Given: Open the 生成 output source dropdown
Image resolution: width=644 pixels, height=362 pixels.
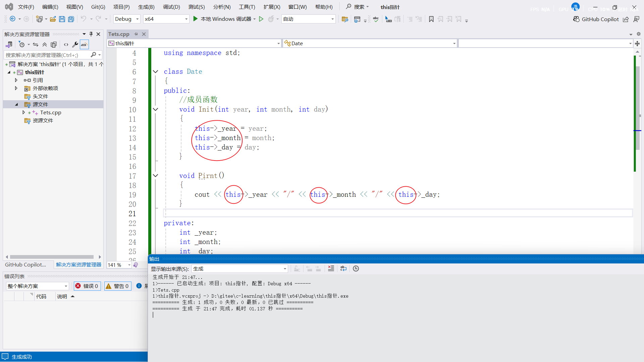Looking at the screenshot, I should (239, 268).
